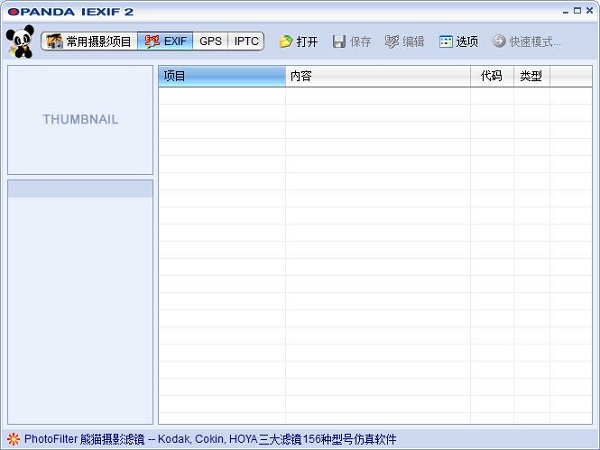Switch to the IPTC tab
Viewport: 600px width, 450px height.
click(x=246, y=42)
